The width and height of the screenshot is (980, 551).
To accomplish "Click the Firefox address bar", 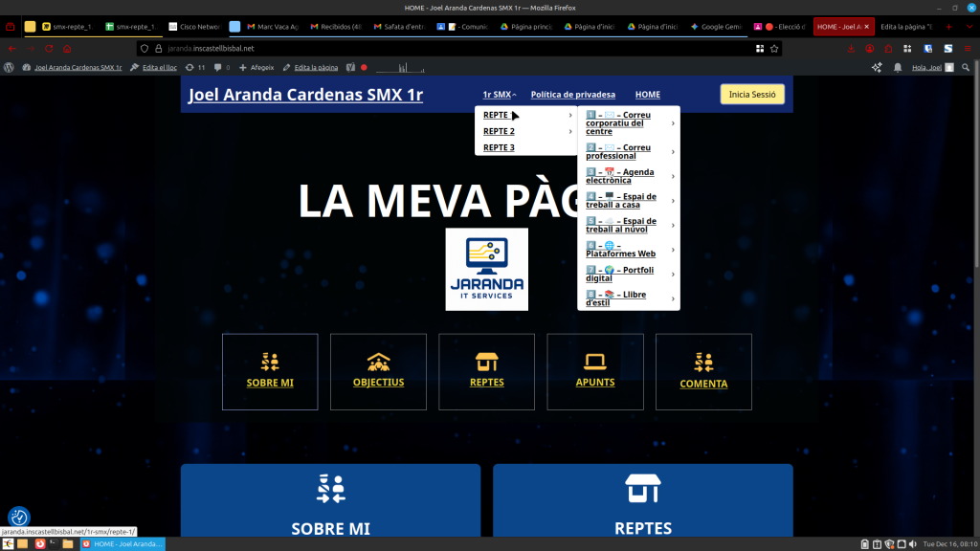I will [431, 48].
